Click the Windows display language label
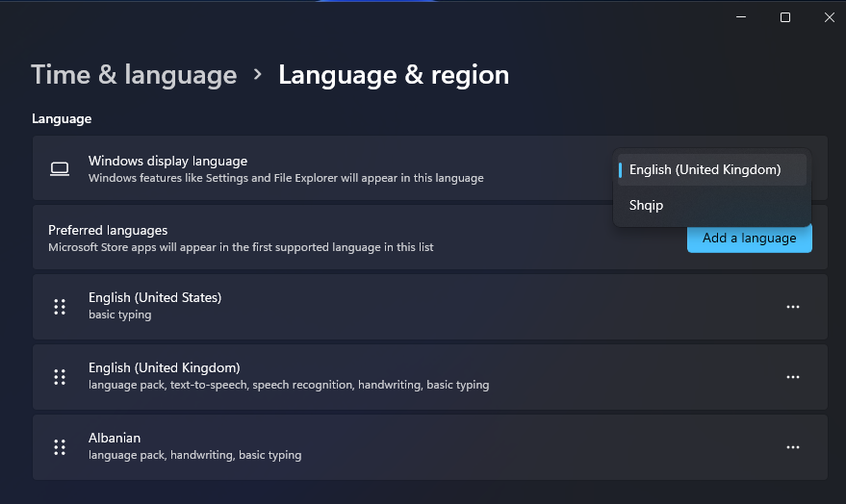 click(x=167, y=161)
